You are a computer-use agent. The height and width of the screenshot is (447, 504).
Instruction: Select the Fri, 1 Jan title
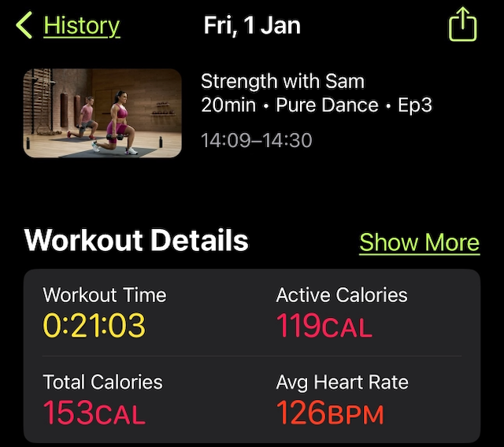[x=252, y=25]
